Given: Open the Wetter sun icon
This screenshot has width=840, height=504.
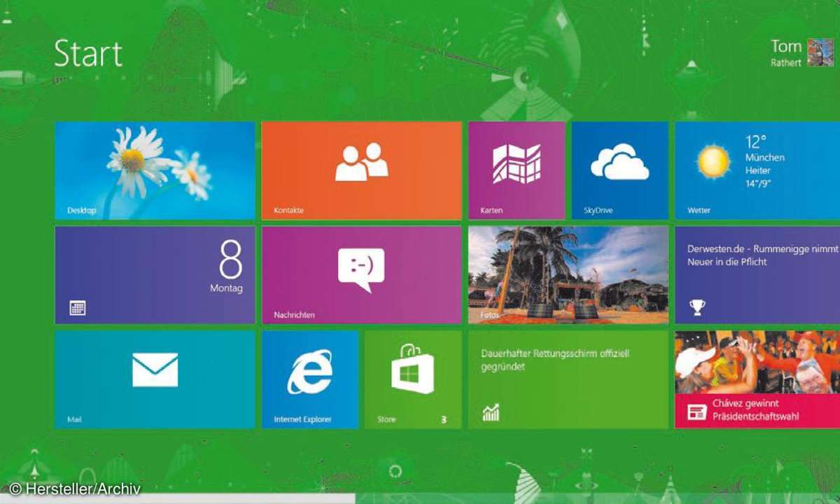Looking at the screenshot, I should point(713,161).
